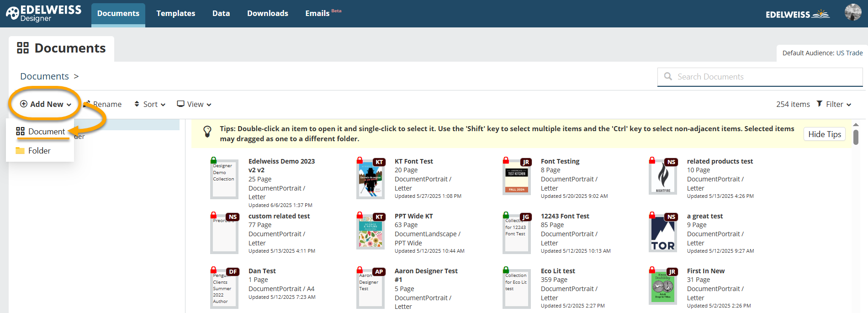Select the First In New title
This screenshot has height=313, width=868.
point(706,271)
